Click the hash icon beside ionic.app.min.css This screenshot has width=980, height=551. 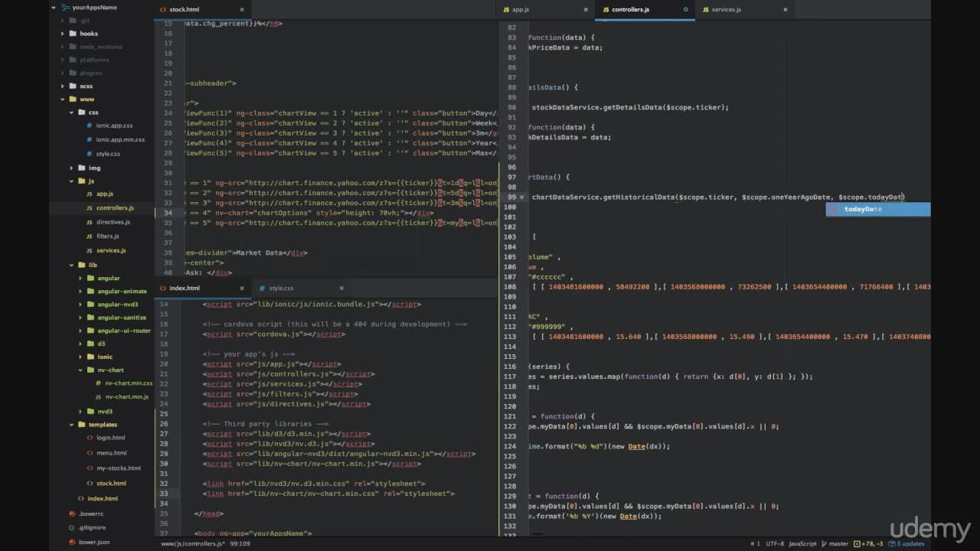(x=89, y=140)
